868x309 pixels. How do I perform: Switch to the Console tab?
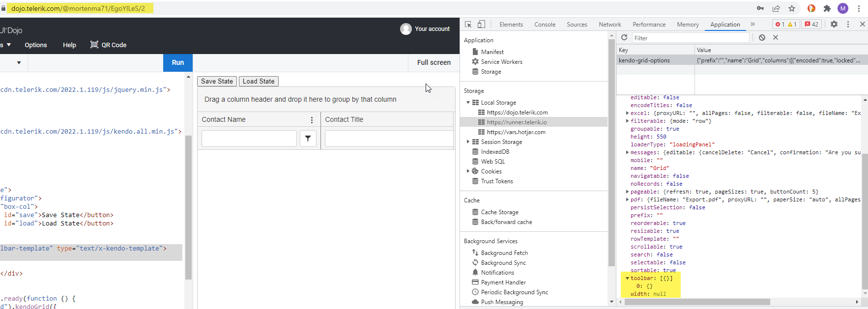pos(545,25)
